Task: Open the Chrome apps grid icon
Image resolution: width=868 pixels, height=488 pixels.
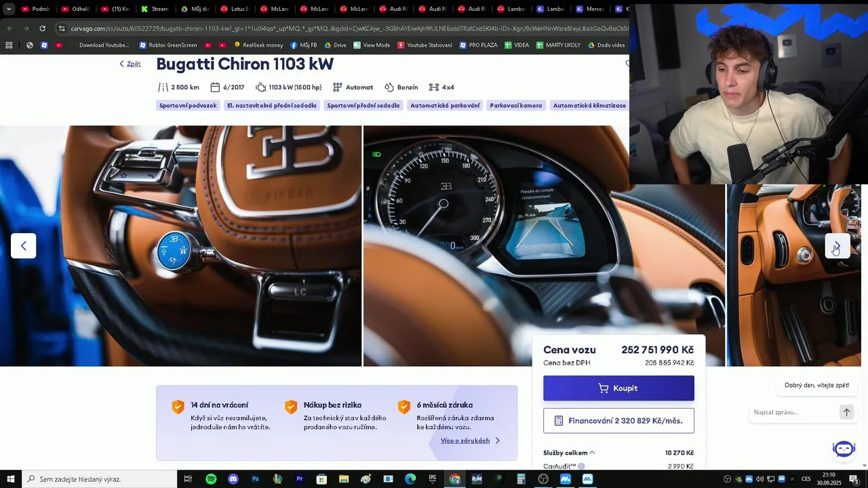Action: [9, 45]
